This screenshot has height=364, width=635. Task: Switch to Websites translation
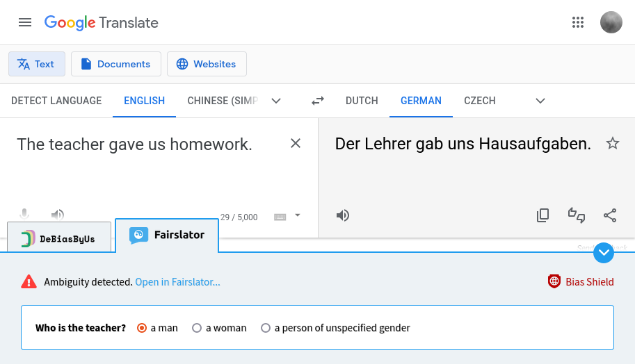(207, 64)
